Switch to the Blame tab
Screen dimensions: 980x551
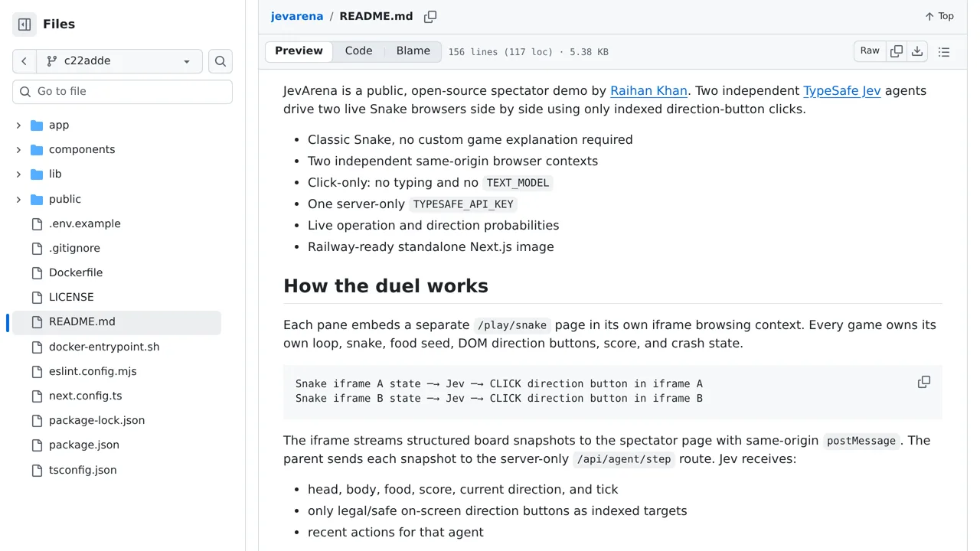pyautogui.click(x=413, y=51)
